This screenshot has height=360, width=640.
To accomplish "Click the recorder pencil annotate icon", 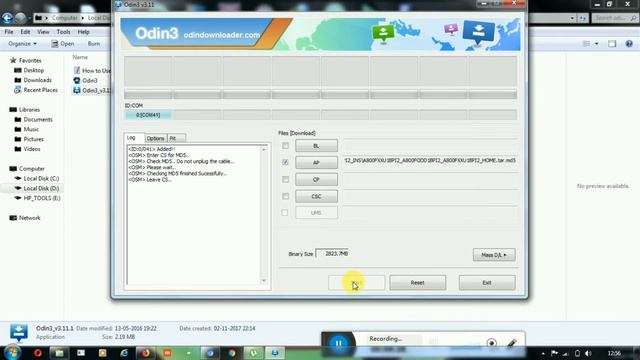I will (512, 343).
